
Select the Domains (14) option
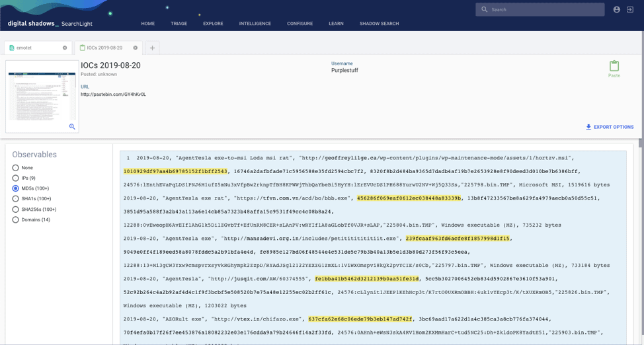tap(16, 219)
